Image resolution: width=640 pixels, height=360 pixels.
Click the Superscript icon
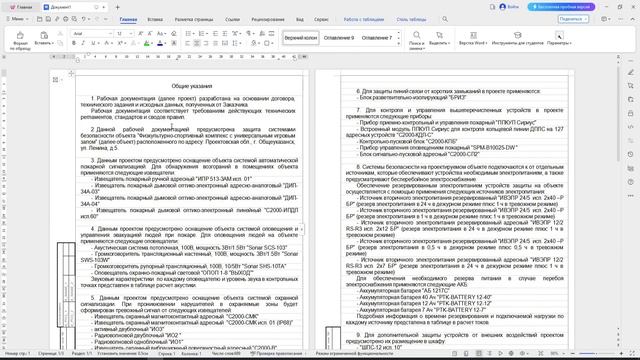tap(120, 43)
